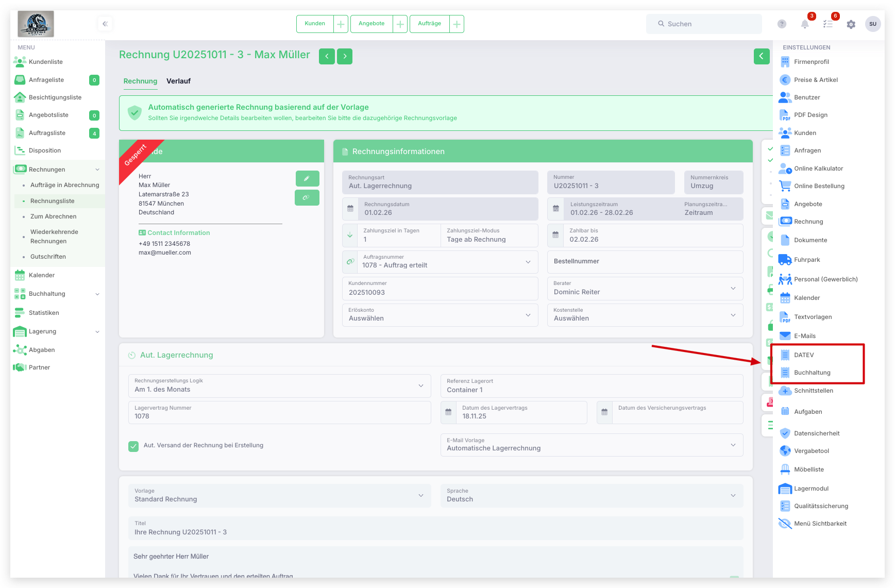Screen dimensions: 895x588
Task: Open the tasks checklist icon in header
Action: 828,24
